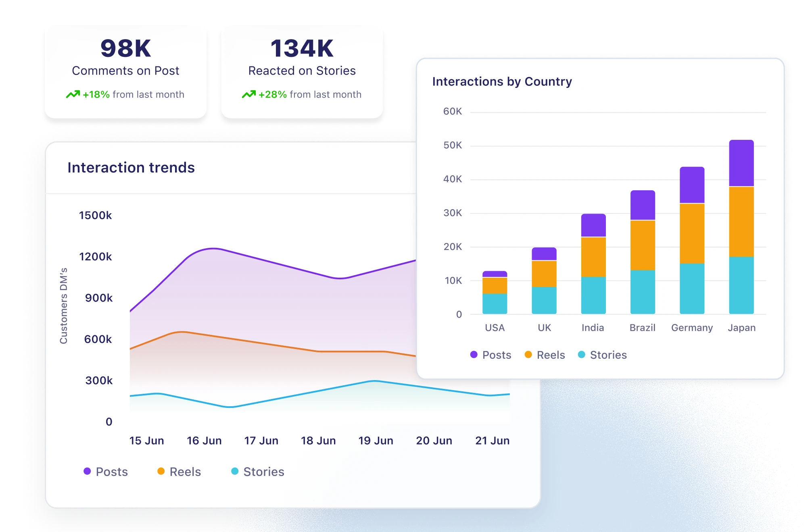The height and width of the screenshot is (532, 812).
Task: Click the "18 Jun" axis label
Action: [319, 441]
